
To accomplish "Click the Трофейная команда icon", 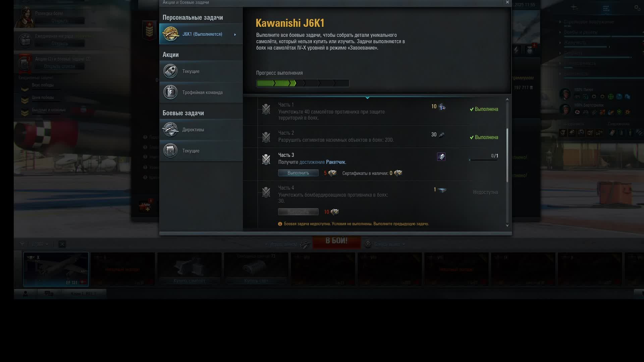I will tap(170, 93).
